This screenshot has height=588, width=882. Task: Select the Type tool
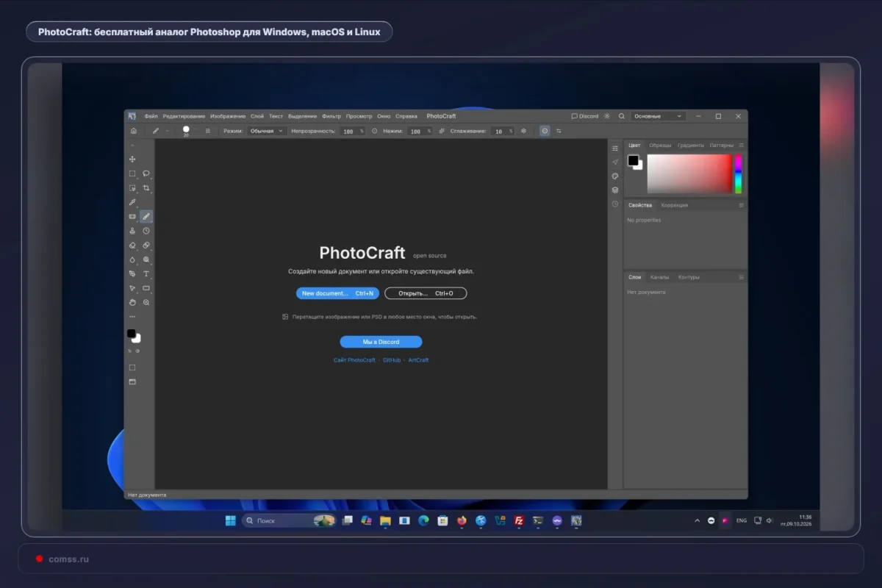click(x=146, y=273)
